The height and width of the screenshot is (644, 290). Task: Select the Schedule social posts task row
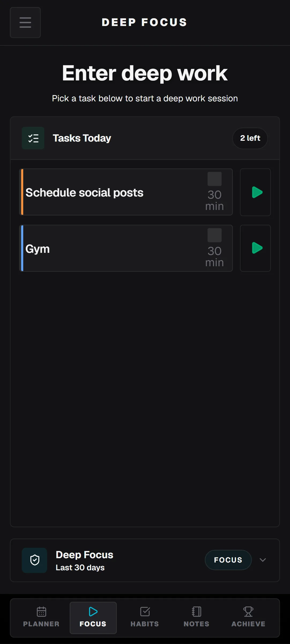pyautogui.click(x=126, y=192)
